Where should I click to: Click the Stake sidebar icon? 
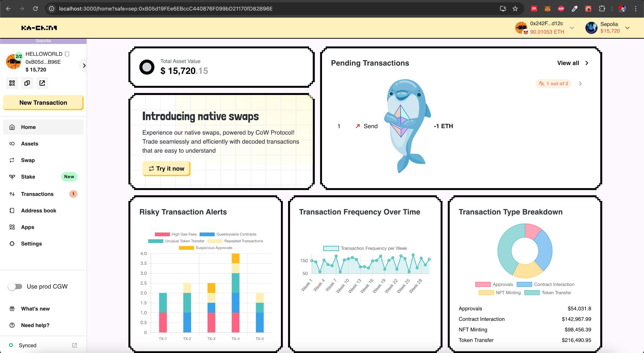pyautogui.click(x=12, y=177)
